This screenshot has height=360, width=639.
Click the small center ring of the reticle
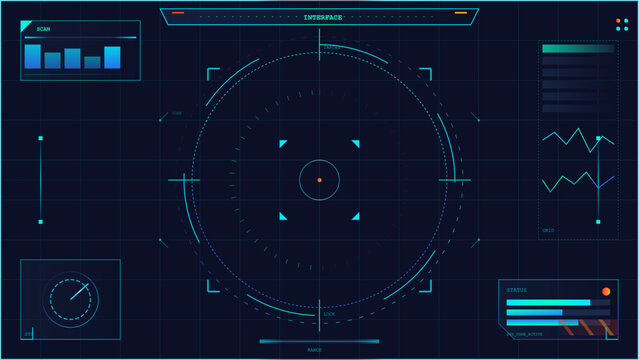320,180
